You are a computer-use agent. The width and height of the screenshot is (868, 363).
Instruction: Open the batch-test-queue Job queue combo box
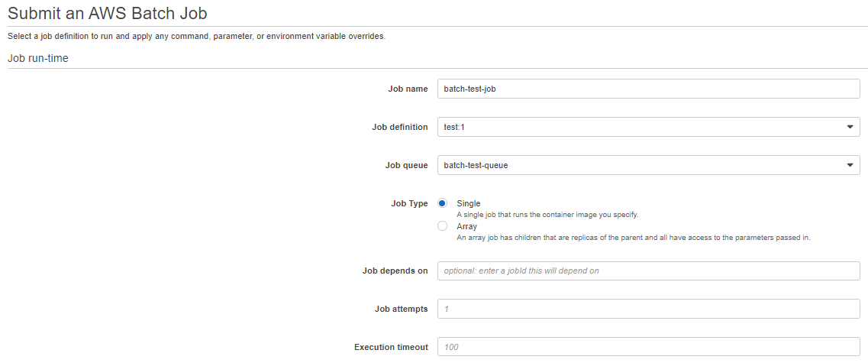pos(648,165)
